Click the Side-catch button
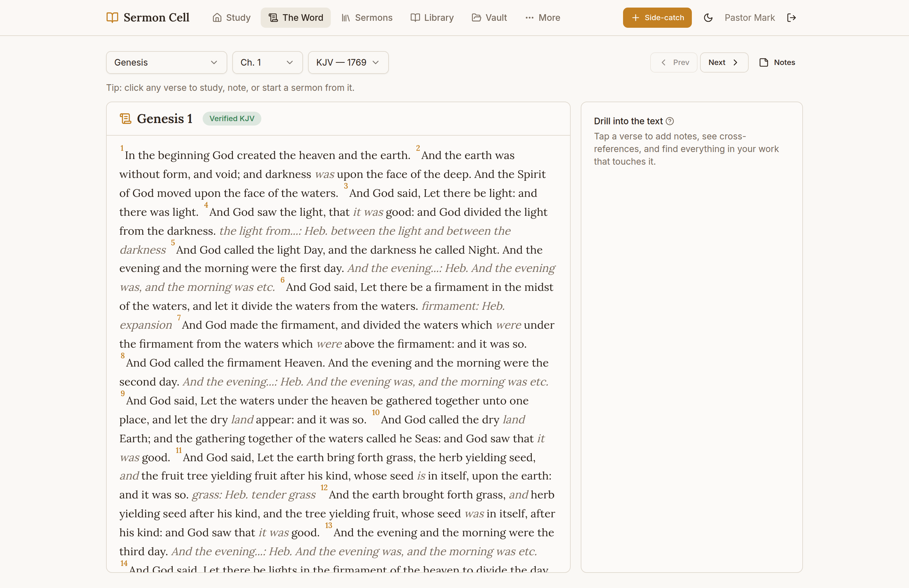909x588 pixels. pyautogui.click(x=657, y=18)
